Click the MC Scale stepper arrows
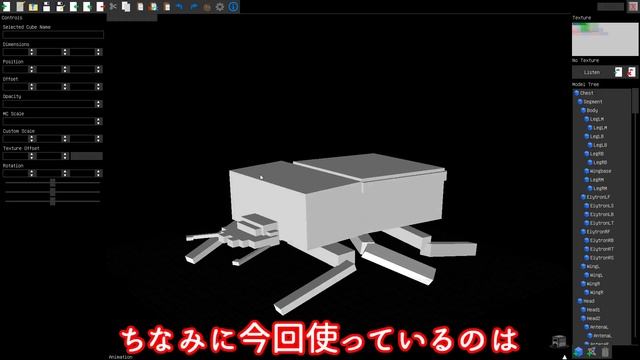The image size is (640, 360). [x=98, y=121]
